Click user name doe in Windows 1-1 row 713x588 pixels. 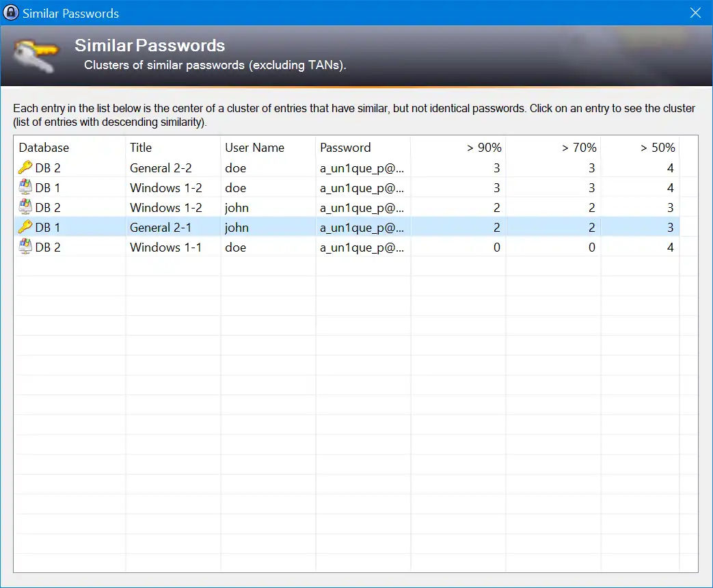(236, 247)
